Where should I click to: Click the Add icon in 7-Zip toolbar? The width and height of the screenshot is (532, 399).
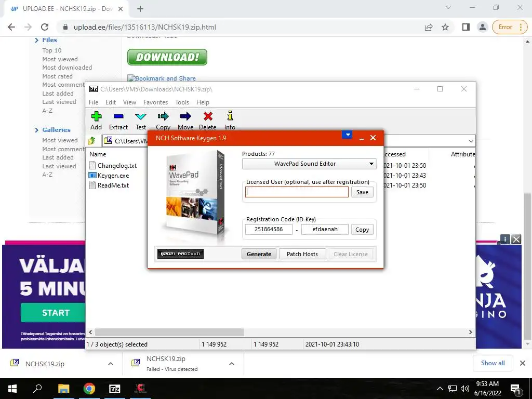(96, 116)
